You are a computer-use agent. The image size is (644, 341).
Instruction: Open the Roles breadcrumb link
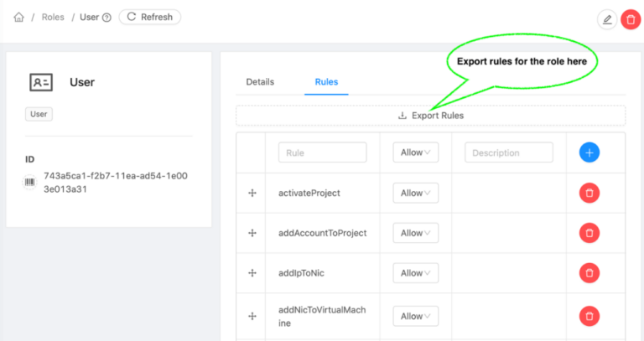[53, 18]
